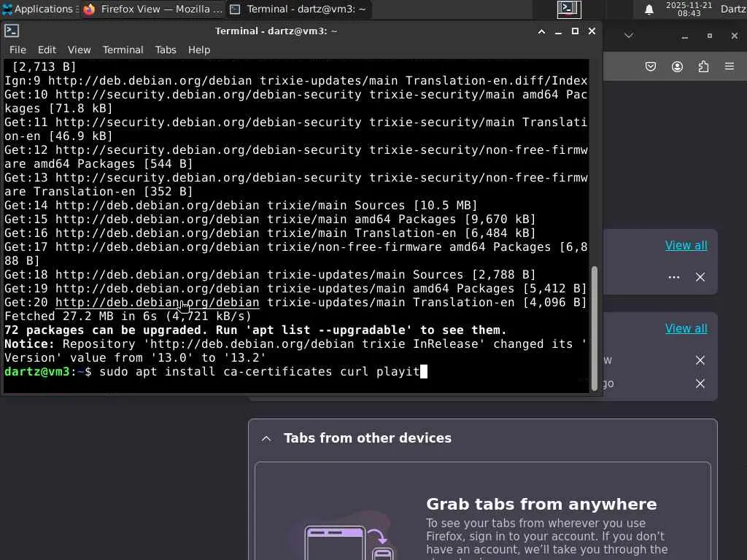Click the workspace switcher terminal thumbnail
The height and width of the screenshot is (560, 747).
pos(569,9)
